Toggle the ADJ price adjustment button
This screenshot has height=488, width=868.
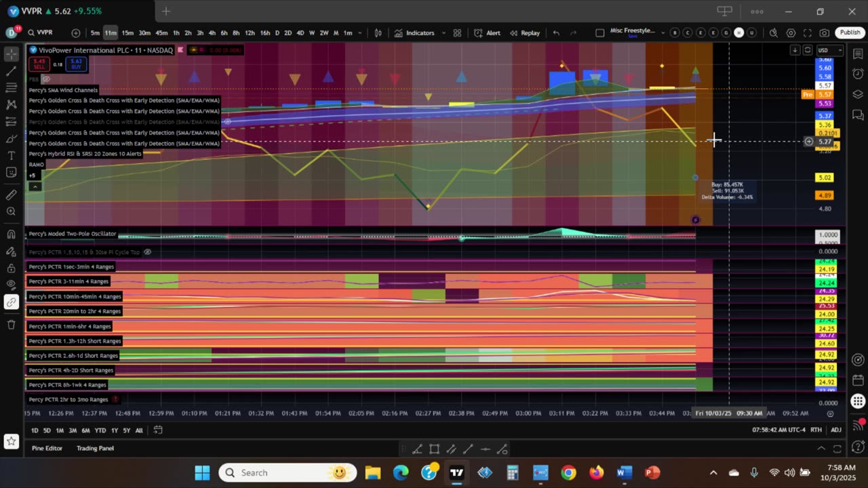click(836, 430)
